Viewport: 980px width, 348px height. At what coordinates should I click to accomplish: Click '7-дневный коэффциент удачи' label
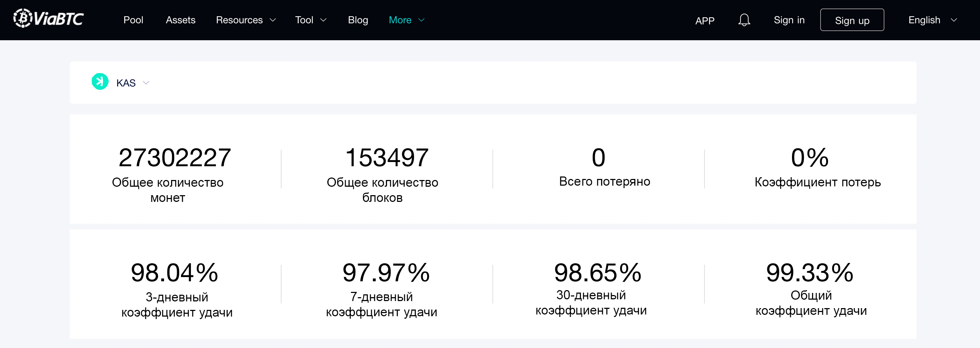(381, 304)
